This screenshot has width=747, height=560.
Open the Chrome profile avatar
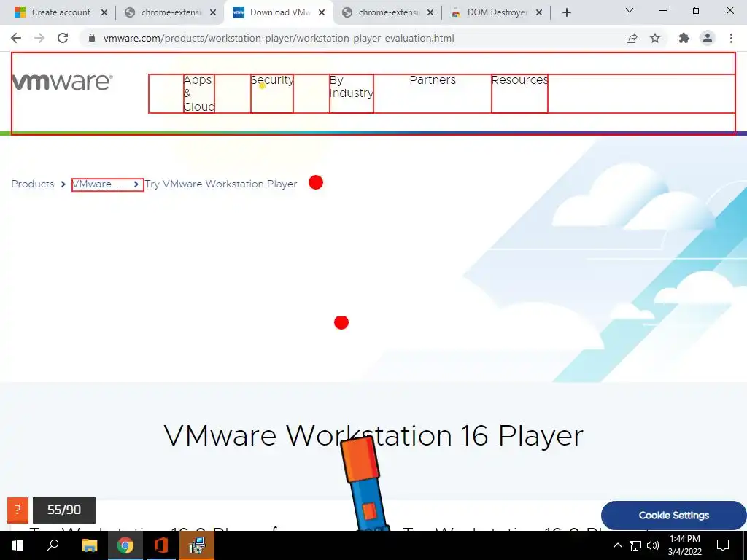coord(708,38)
